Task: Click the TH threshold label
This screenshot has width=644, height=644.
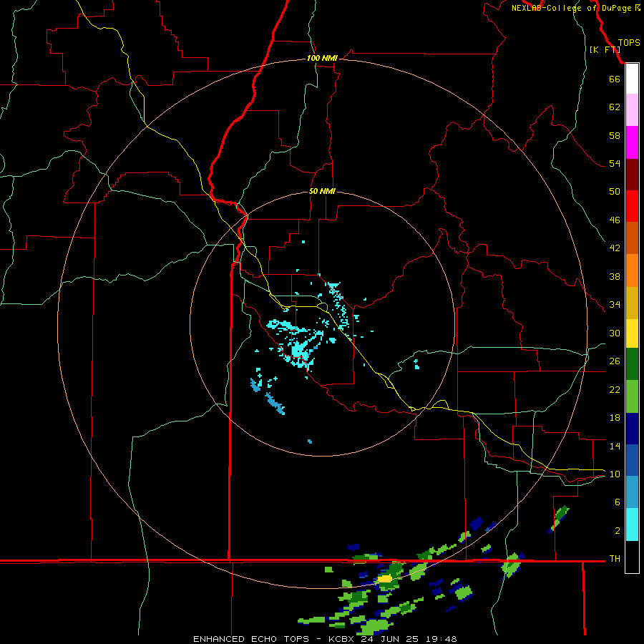Action: click(x=615, y=559)
